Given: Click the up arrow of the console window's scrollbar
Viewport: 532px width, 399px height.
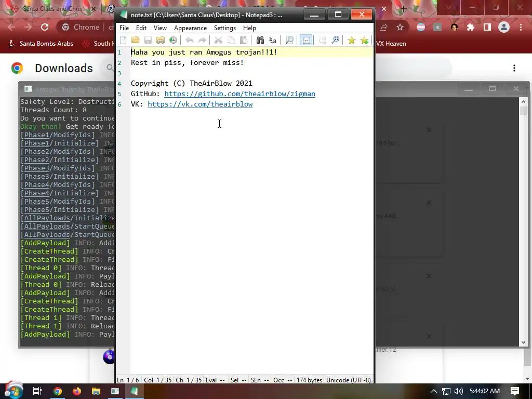Looking at the screenshot, I should 523,101.
